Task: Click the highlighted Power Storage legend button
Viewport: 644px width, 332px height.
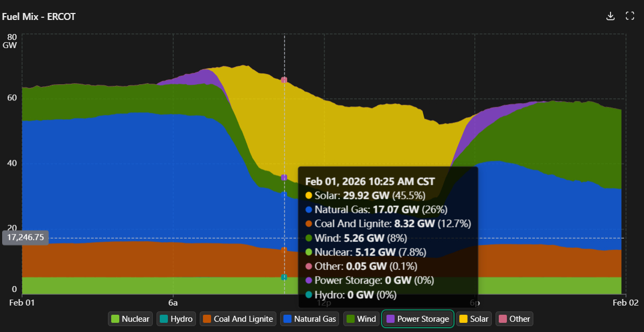Action: [x=417, y=319]
